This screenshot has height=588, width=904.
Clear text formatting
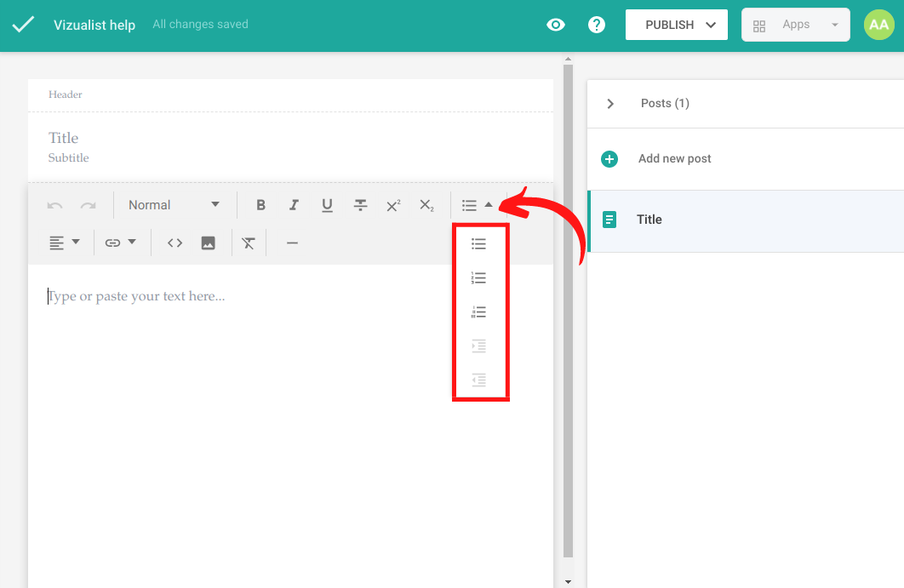(x=248, y=243)
